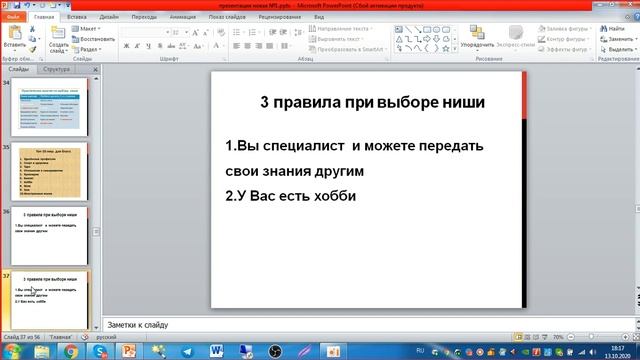Switch to the Анимация (Animations) tab

182,17
